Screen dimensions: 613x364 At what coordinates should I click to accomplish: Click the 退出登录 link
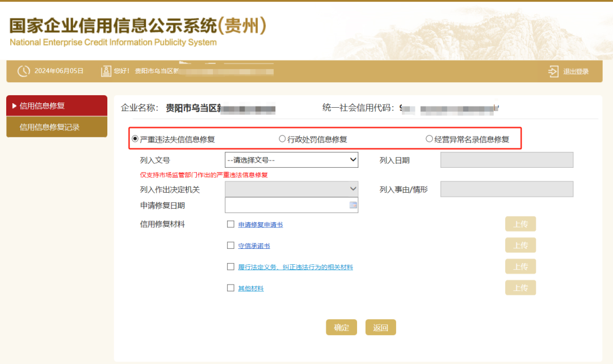tap(576, 71)
